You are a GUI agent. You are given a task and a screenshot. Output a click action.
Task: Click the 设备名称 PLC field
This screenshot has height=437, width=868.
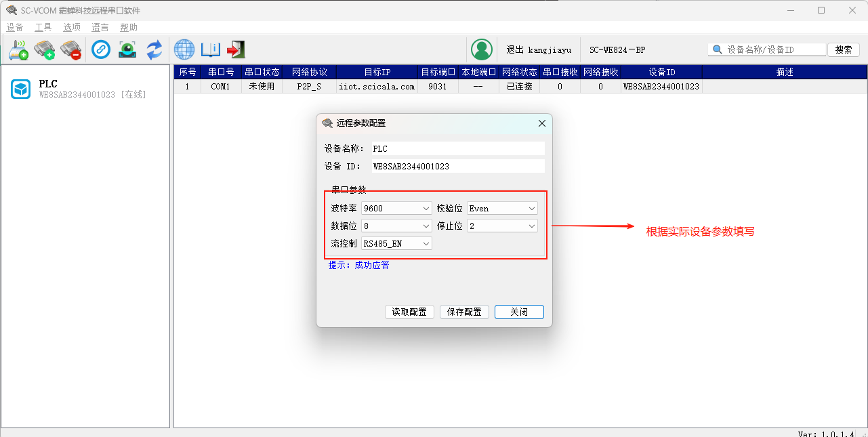click(x=457, y=149)
